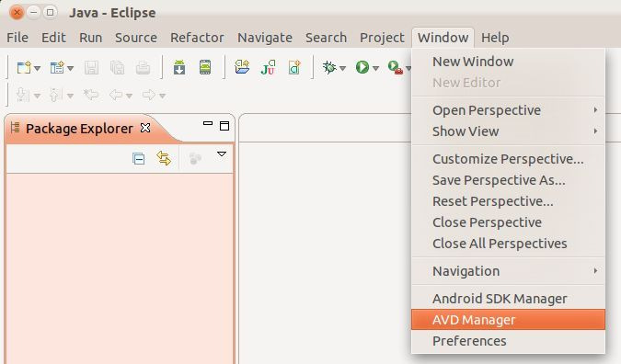The width and height of the screenshot is (621, 364).
Task: Click the Previous Annotation icon
Action: click(55, 95)
